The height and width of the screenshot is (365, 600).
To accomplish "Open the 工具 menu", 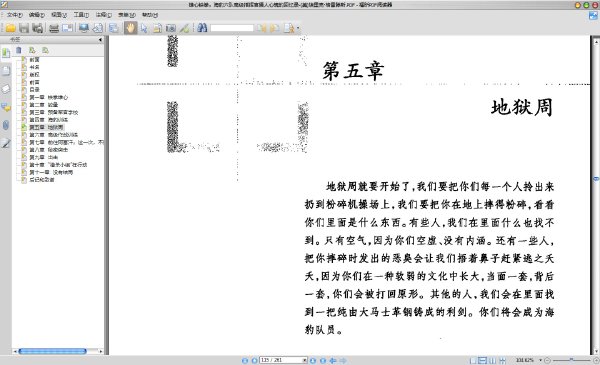I will point(81,15).
